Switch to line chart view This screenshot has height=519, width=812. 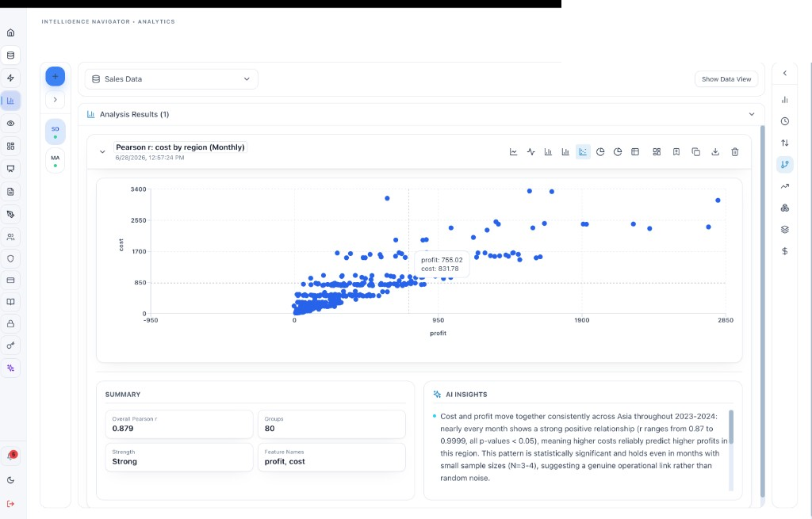coord(513,152)
